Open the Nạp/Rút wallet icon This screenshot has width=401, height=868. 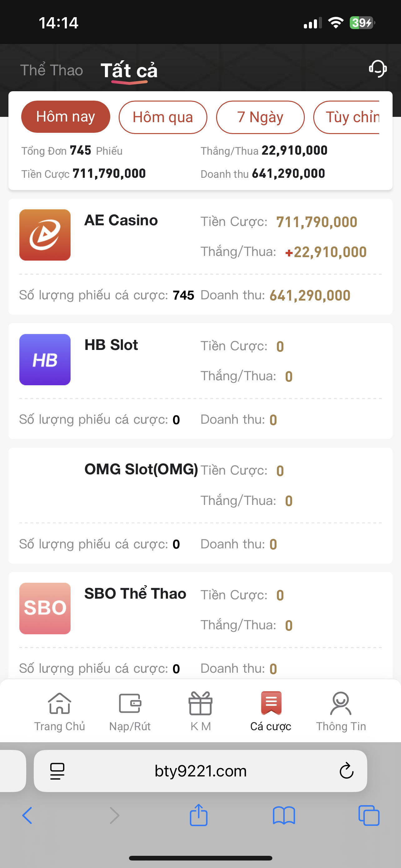point(130,703)
